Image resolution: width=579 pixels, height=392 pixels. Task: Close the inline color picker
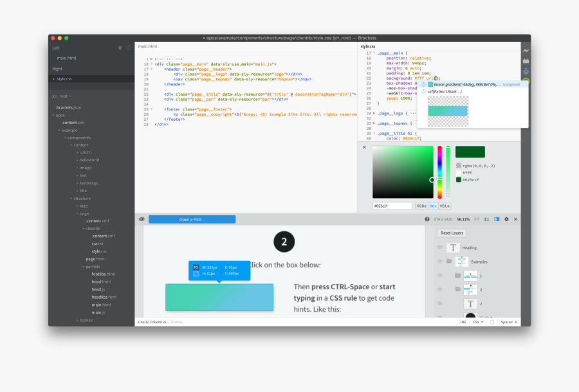pyautogui.click(x=364, y=147)
